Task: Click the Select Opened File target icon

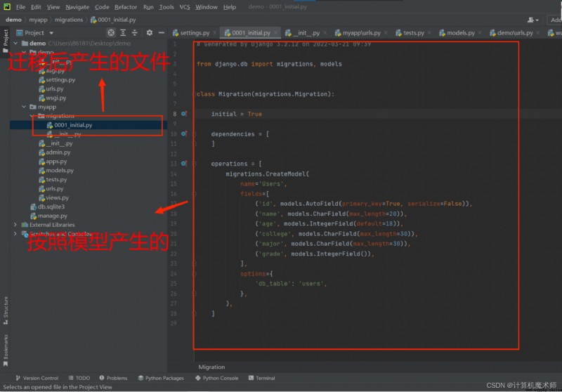Action: (x=111, y=32)
